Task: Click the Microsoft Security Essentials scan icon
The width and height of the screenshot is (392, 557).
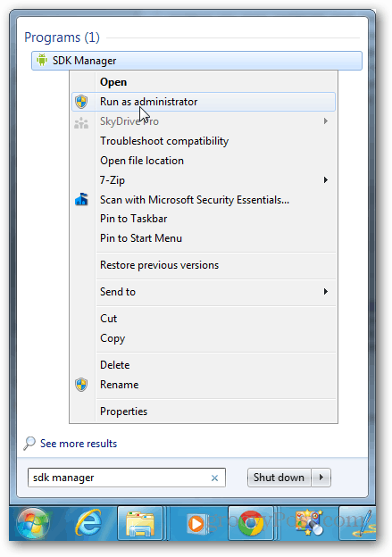Action: 81,199
